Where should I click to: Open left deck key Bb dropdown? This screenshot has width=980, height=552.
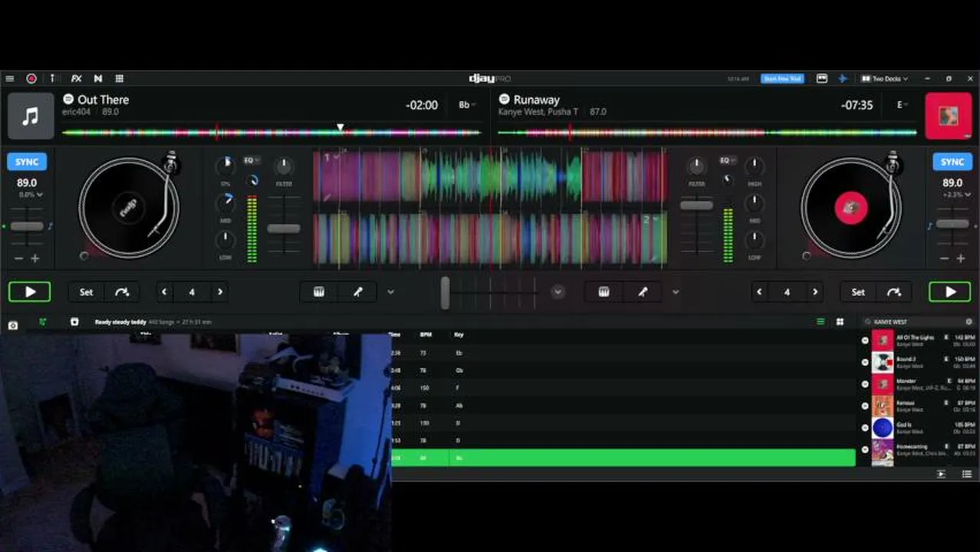click(467, 105)
